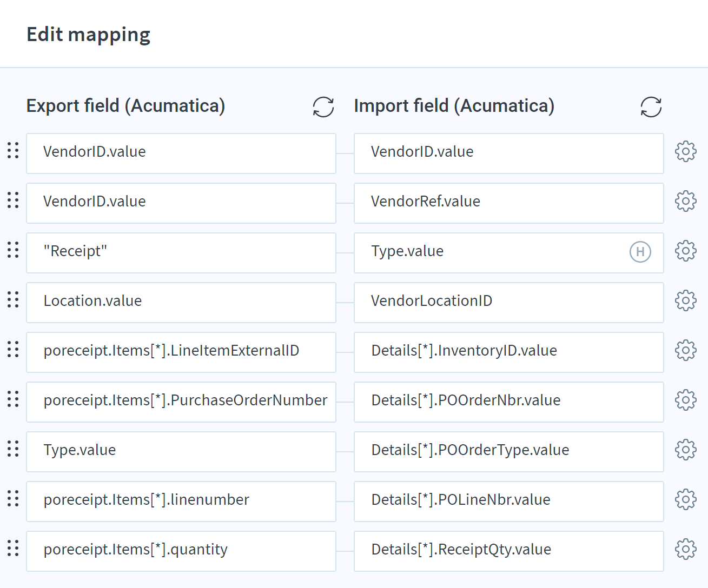Viewport: 708px width, 588px height.
Task: Refresh the Import field (Acumatica) list
Action: pyautogui.click(x=651, y=107)
